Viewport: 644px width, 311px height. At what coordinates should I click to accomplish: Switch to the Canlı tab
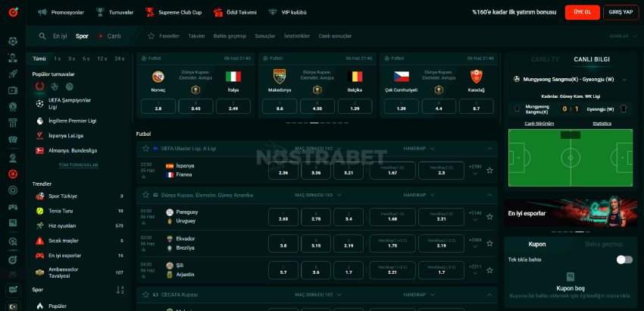109,36
